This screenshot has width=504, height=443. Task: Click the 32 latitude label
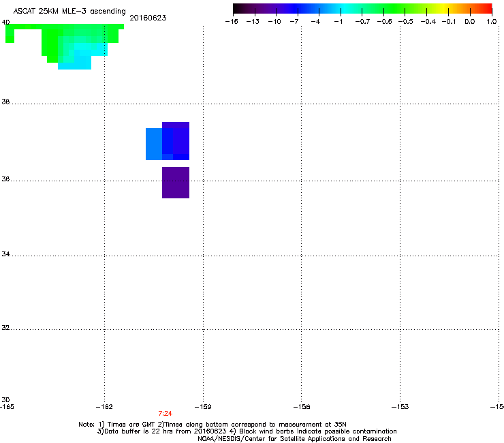click(5, 328)
